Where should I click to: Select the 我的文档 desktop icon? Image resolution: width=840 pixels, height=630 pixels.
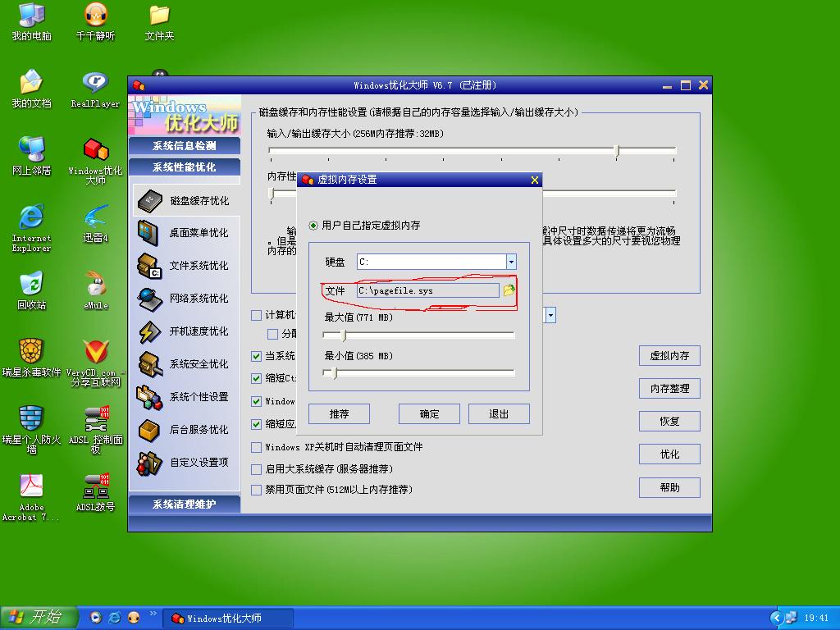click(x=32, y=89)
